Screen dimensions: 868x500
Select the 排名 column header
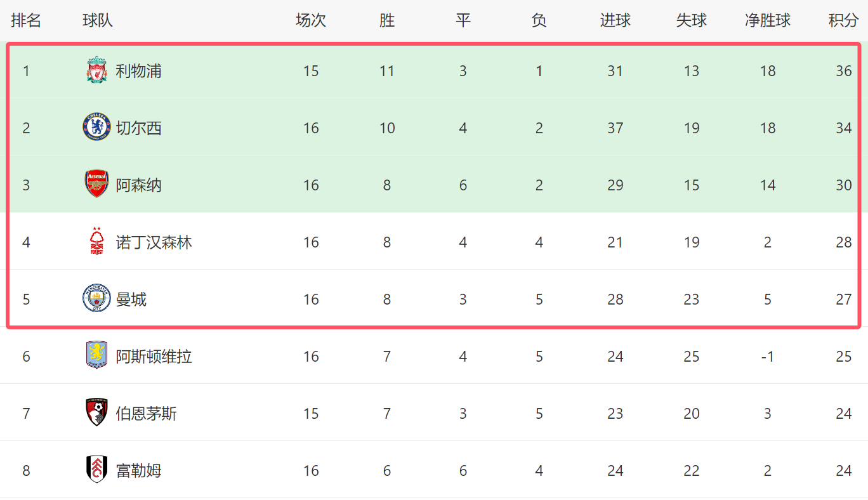click(26, 20)
